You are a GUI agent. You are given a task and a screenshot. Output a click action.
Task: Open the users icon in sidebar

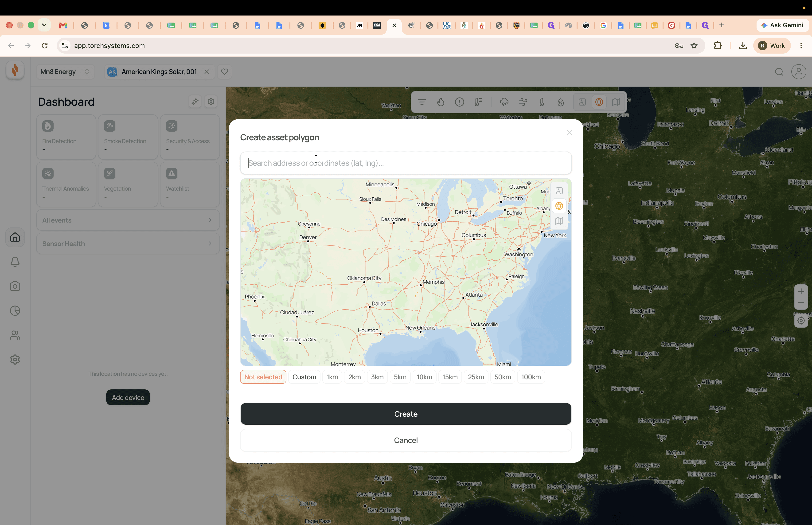point(15,335)
